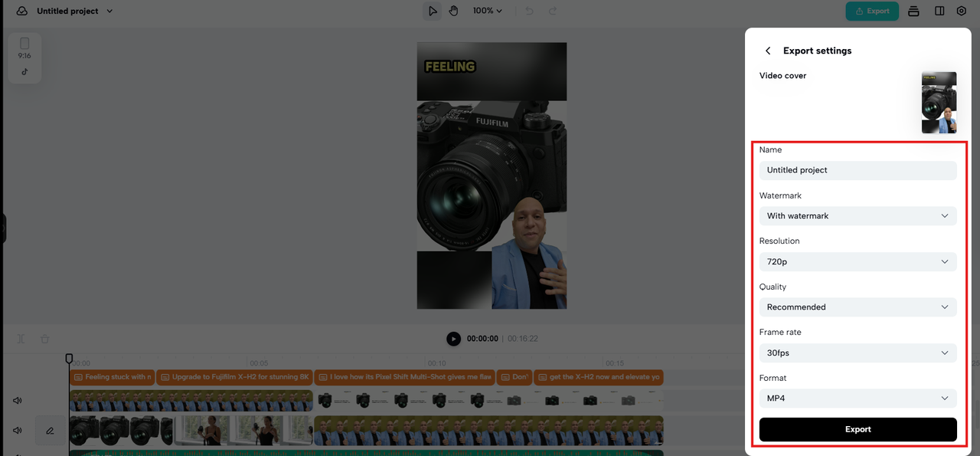Open the Resolution dropdown set to 720p
The image size is (980, 456).
pos(857,261)
